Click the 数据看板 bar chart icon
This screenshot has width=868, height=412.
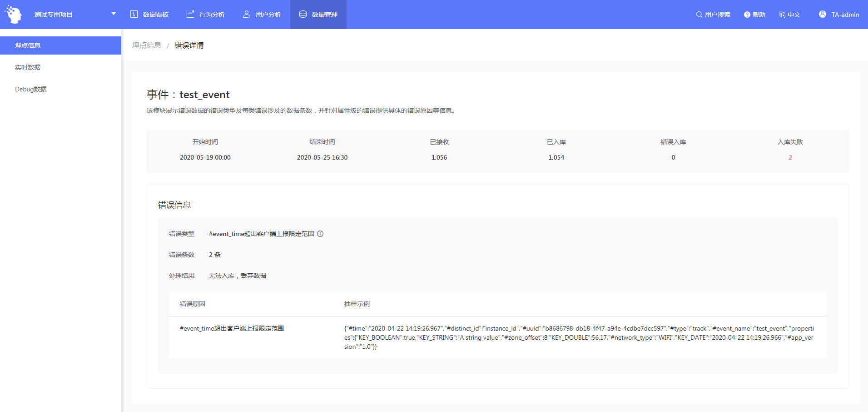[x=134, y=15]
